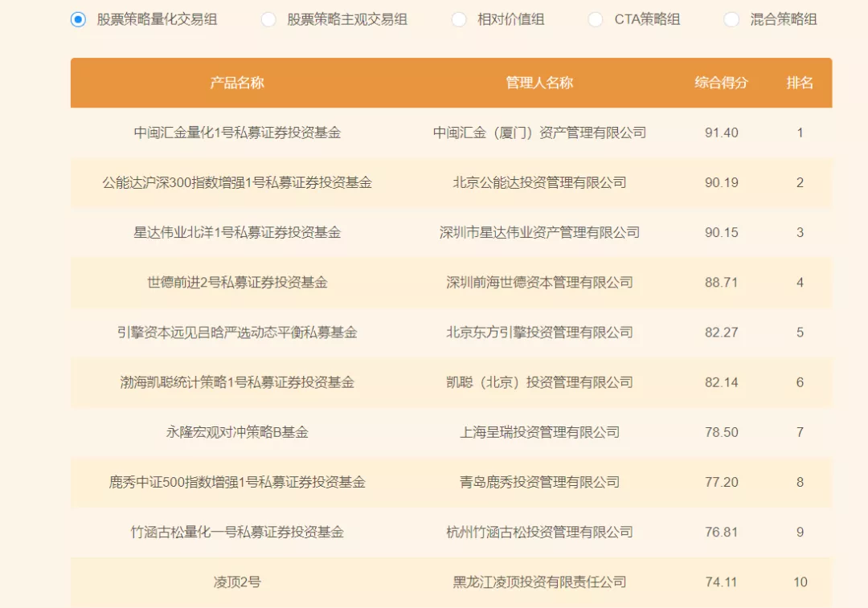
Task: Click manager 黑龙江凌顶投资有限责任公司
Action: coord(539,582)
